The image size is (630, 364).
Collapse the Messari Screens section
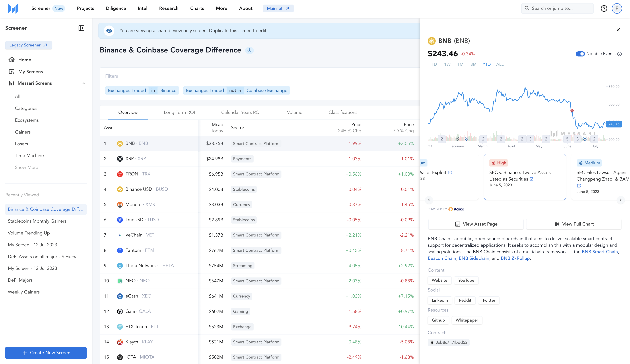click(84, 83)
